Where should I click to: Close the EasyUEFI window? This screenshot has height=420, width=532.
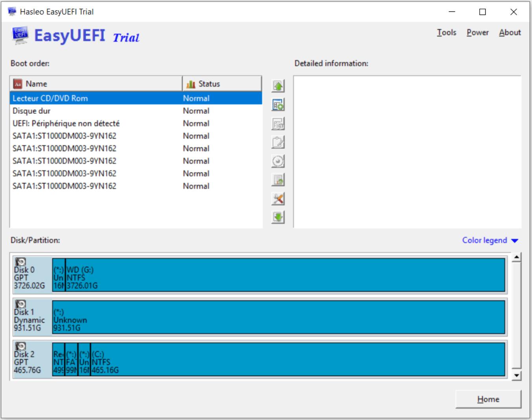click(x=514, y=12)
